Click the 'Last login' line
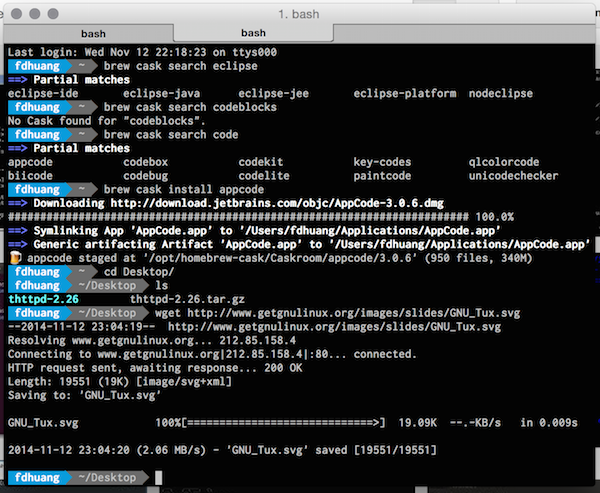Image resolution: width=600 pixels, height=493 pixels. coord(142,52)
